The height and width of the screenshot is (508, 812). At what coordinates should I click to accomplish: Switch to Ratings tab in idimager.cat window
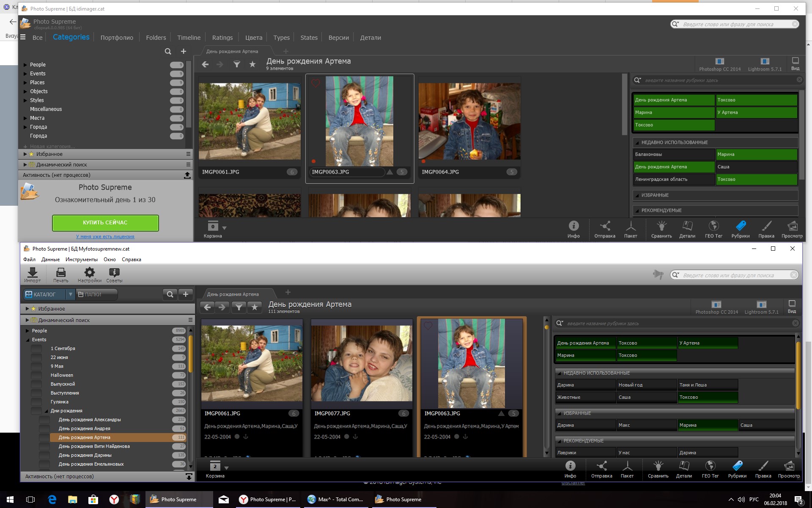[222, 38]
